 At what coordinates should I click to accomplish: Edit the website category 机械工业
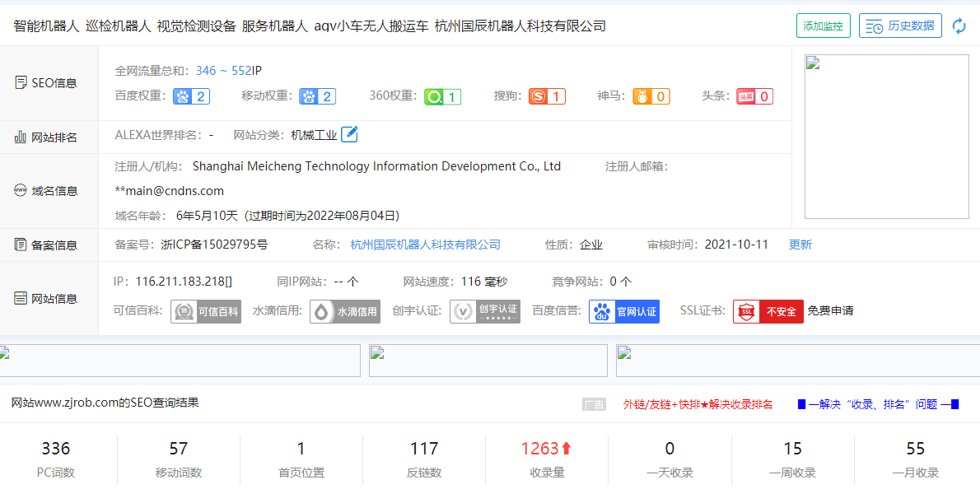(349, 134)
